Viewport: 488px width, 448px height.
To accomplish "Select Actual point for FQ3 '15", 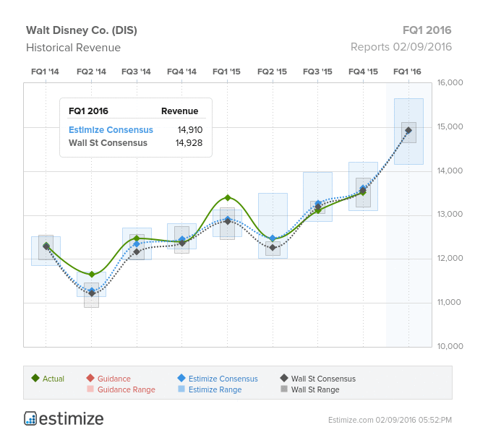I will click(x=318, y=210).
